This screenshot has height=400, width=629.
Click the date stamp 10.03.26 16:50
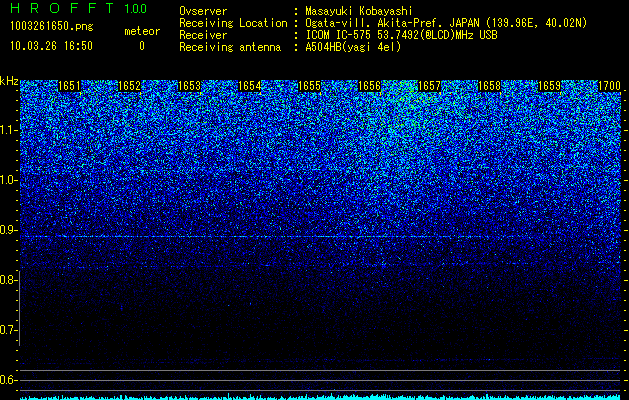tap(51, 46)
